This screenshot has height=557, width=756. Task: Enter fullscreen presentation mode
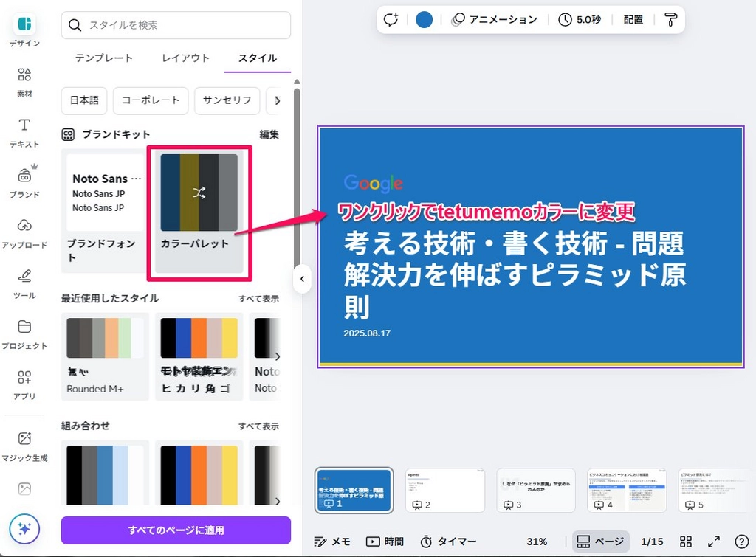pyautogui.click(x=714, y=542)
